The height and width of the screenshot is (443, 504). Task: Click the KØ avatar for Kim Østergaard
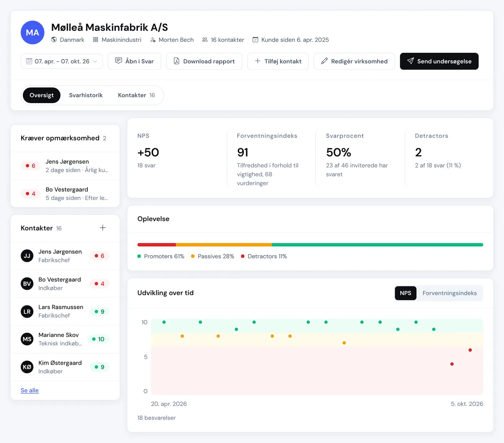[x=27, y=367]
